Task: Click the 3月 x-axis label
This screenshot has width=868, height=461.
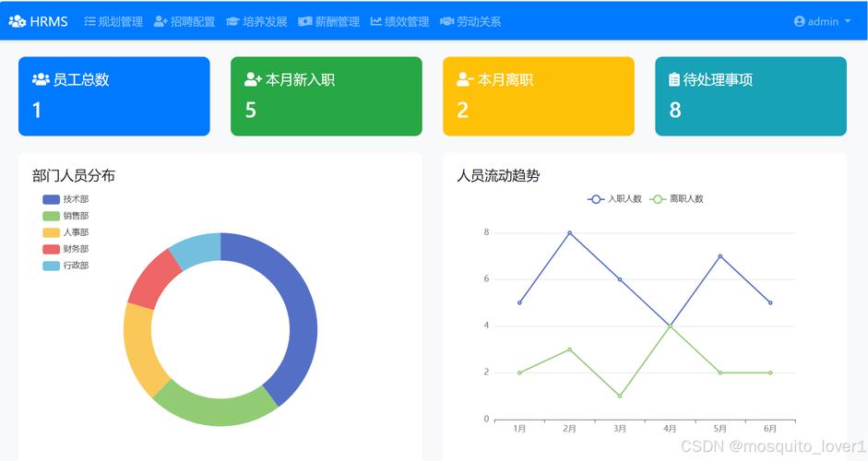Action: coord(620,429)
